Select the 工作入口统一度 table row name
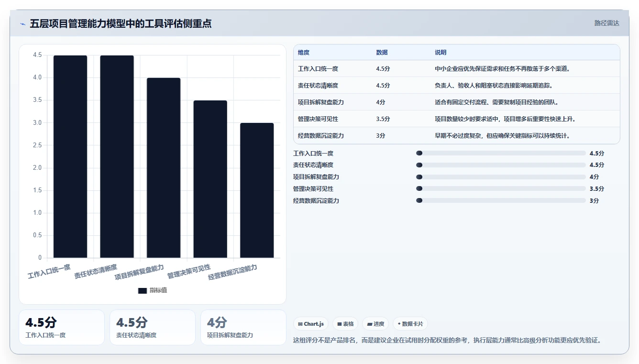This screenshot has width=639, height=364. [318, 69]
